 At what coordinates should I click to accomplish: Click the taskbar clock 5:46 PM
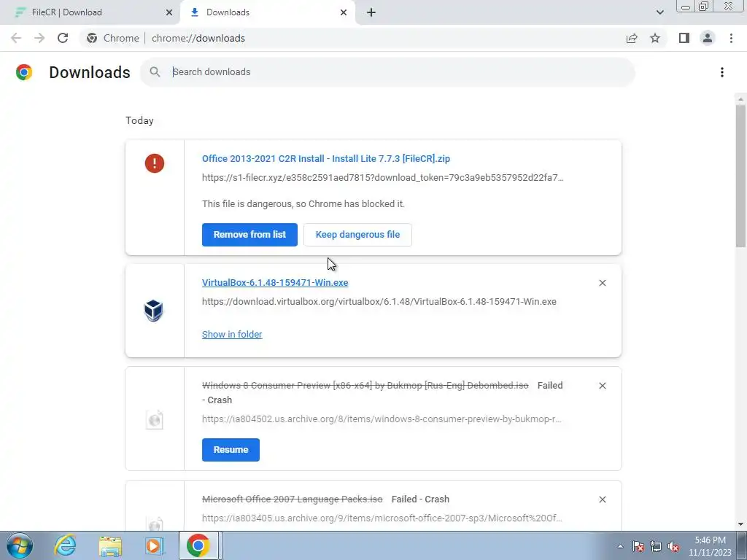(x=710, y=546)
